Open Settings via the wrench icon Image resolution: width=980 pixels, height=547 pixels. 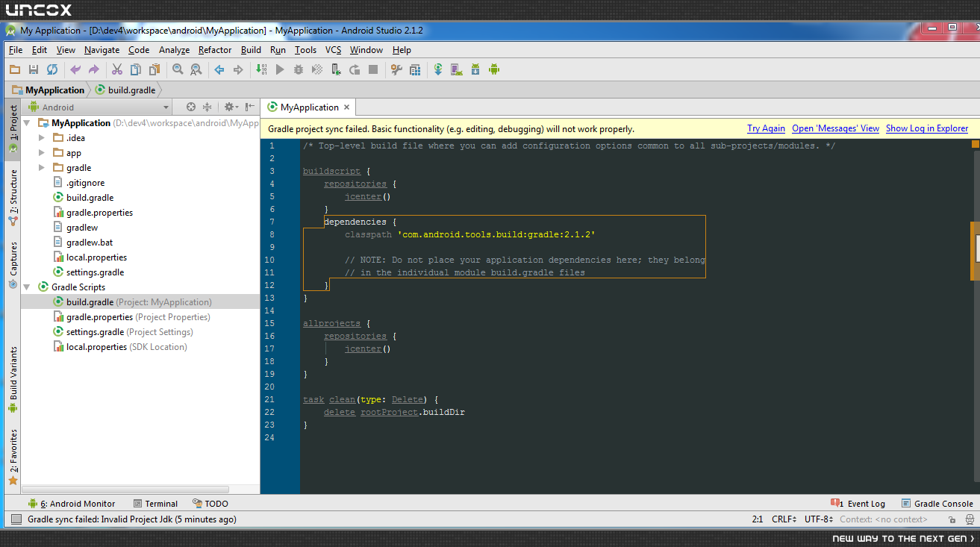(x=396, y=69)
